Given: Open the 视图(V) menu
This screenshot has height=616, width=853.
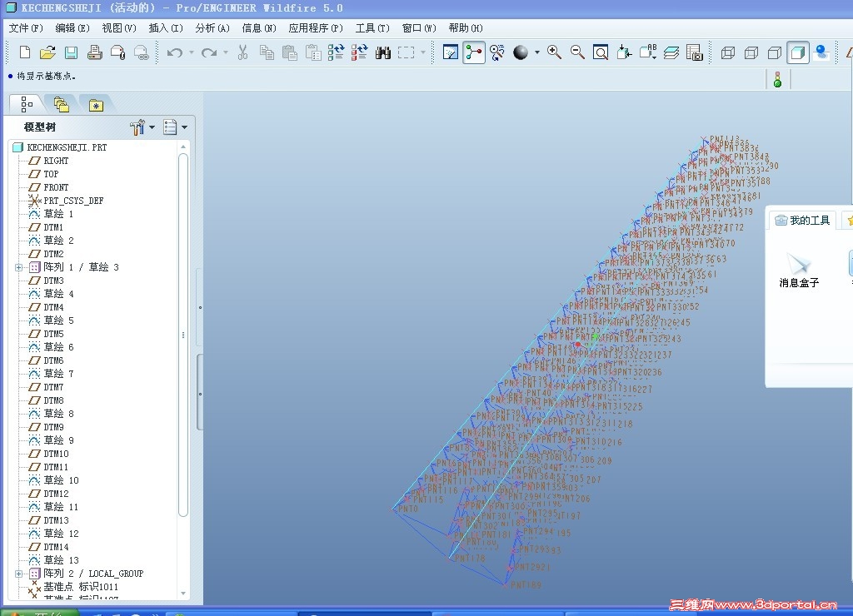Looking at the screenshot, I should tap(119, 28).
